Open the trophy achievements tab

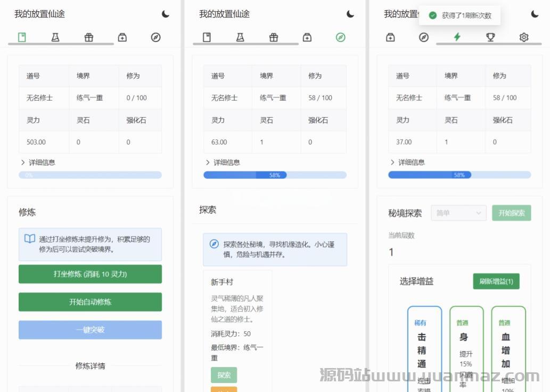490,37
